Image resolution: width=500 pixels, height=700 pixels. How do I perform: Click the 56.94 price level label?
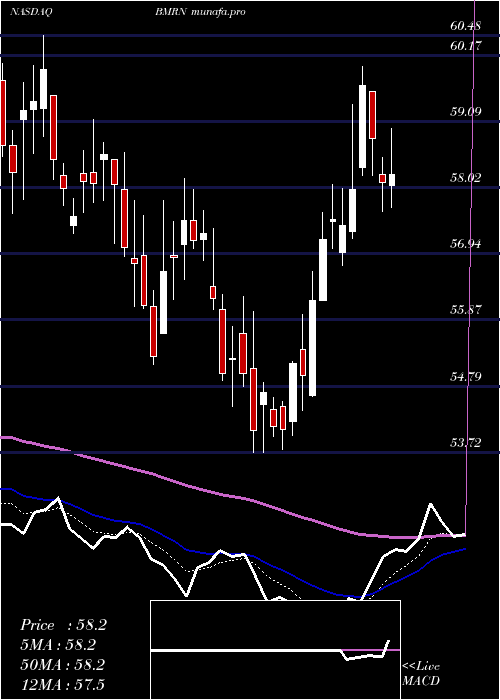466,244
